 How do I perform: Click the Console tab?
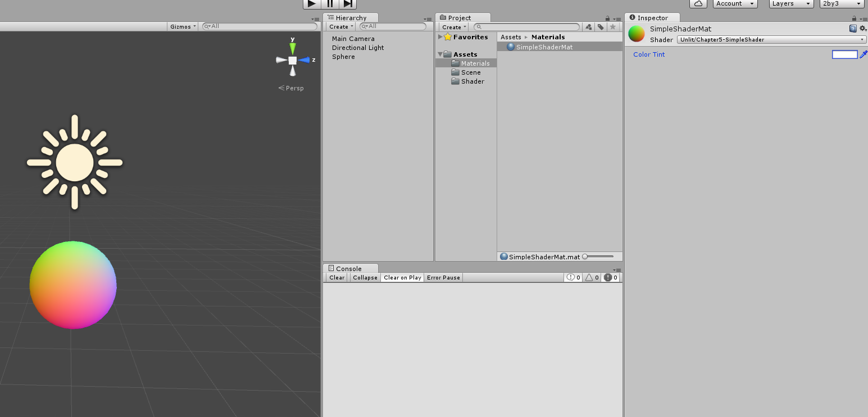347,268
